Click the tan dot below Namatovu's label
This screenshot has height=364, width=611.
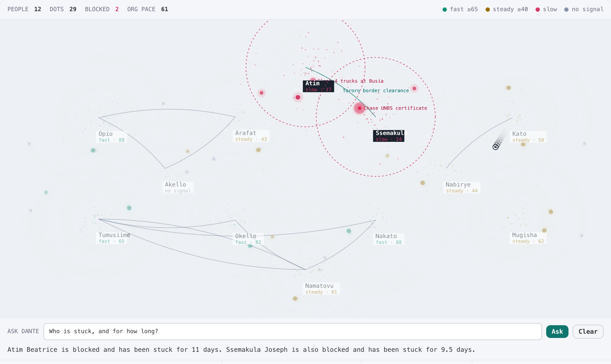(295, 299)
